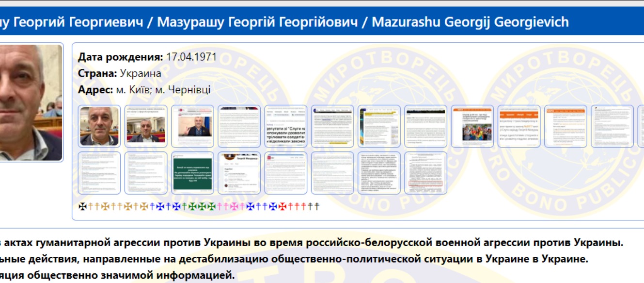Open article thumbnail with dark image strip on left
644x283 pixels.
378,126
